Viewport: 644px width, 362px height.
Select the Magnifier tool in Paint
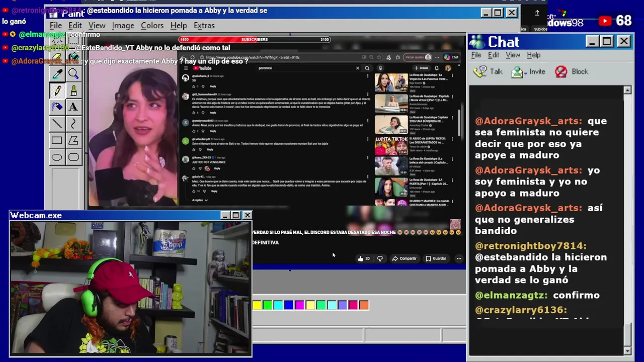point(73,74)
